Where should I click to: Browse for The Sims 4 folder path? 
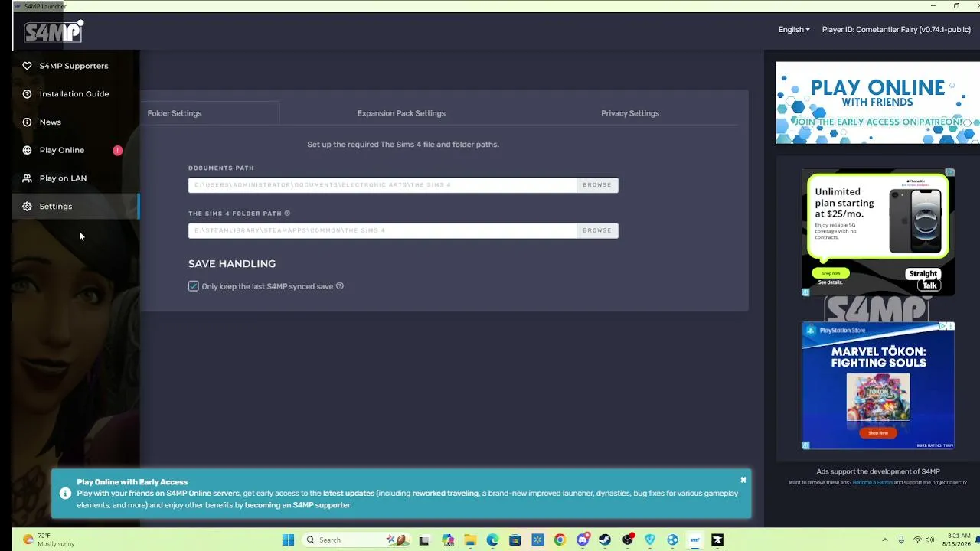coord(597,230)
